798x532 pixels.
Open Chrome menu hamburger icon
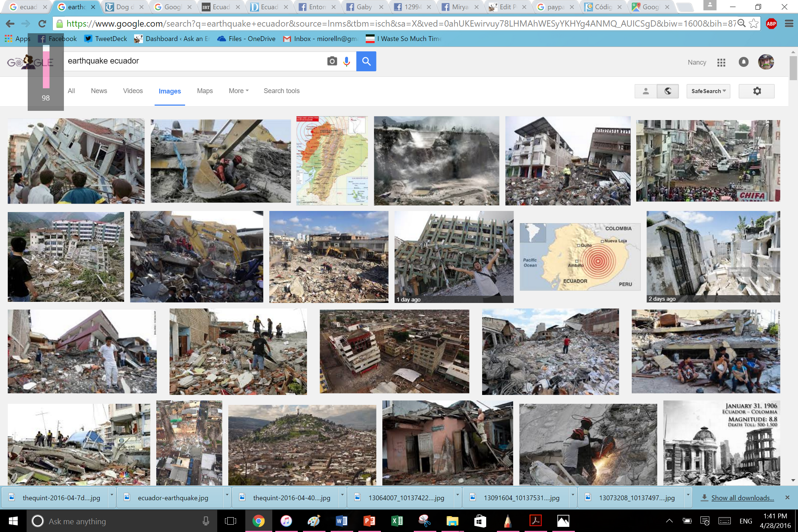[x=789, y=24]
